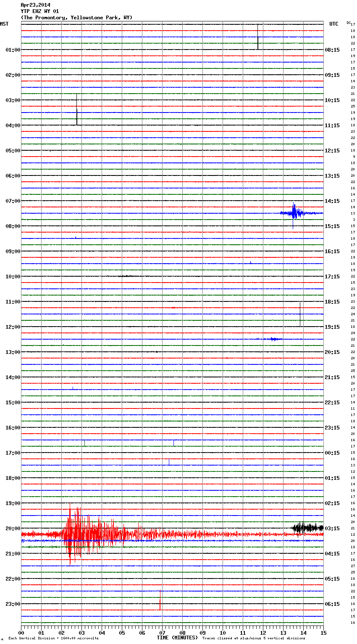Click minute 06 on the bottom axis
The width and height of the screenshot is (357, 644).
click(142, 633)
